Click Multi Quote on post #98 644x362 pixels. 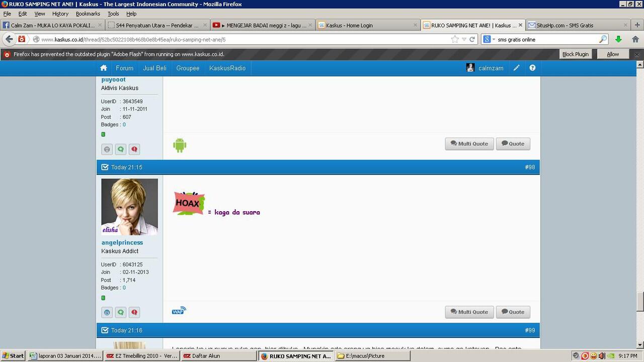(x=469, y=312)
